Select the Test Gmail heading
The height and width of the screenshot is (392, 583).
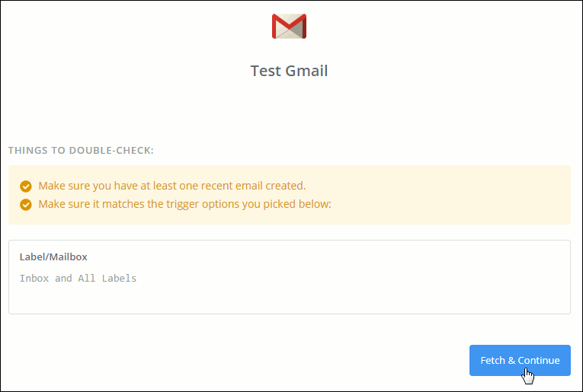[289, 71]
